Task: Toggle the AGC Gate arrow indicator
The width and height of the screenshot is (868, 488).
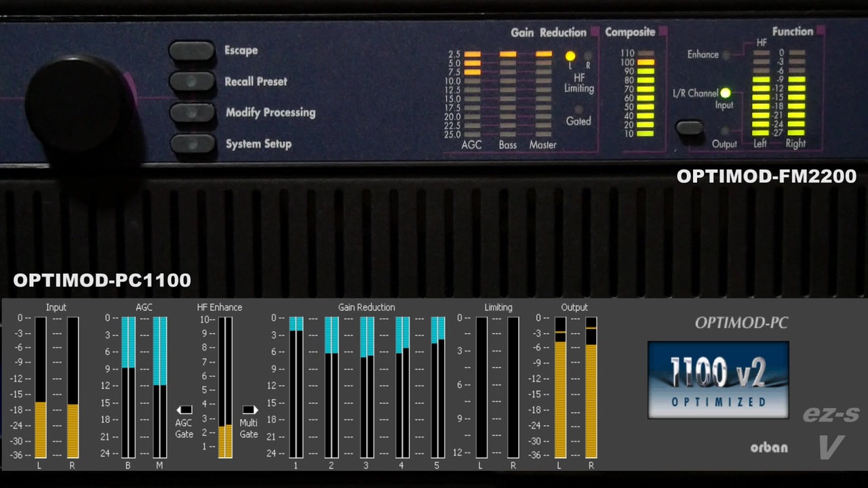Action: coord(184,410)
